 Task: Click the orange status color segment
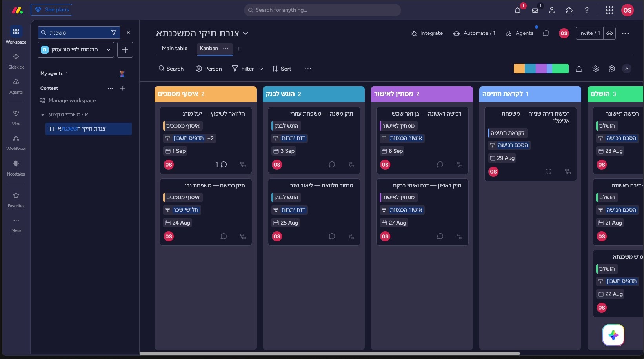(x=519, y=69)
